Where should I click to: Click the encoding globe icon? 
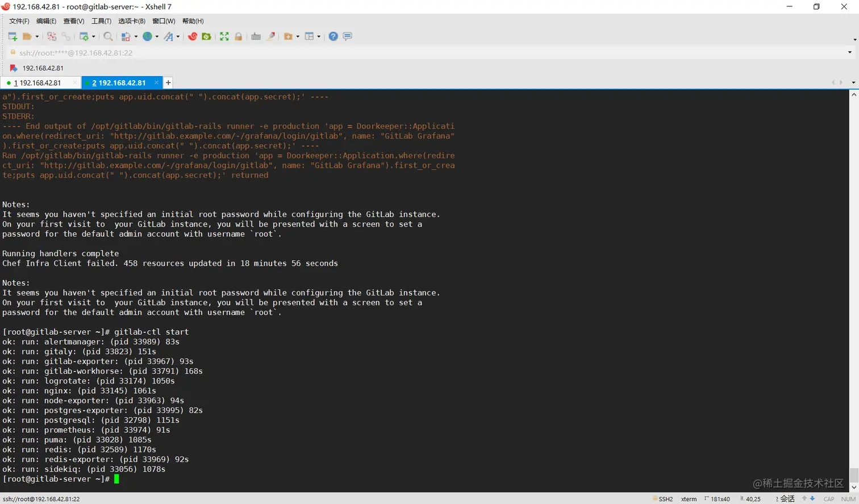pyautogui.click(x=147, y=36)
